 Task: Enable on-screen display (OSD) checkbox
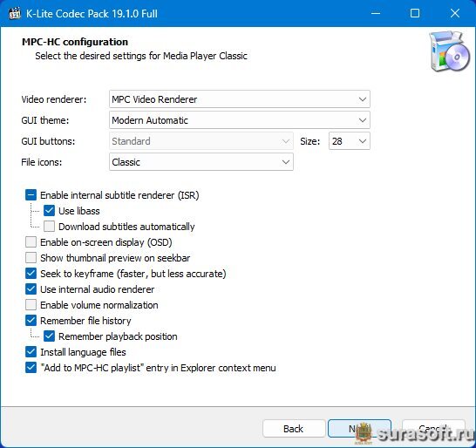point(31,242)
